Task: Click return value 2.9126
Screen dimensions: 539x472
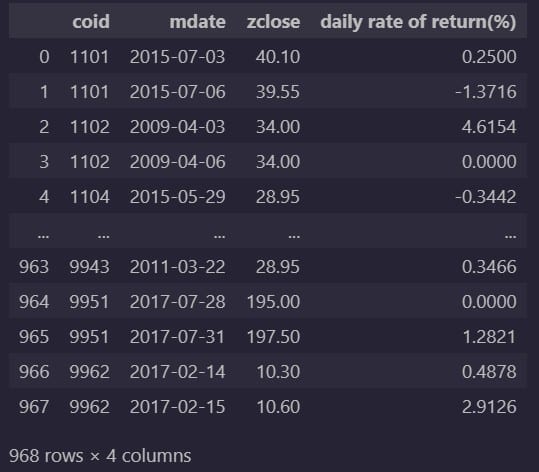Action: (489, 407)
